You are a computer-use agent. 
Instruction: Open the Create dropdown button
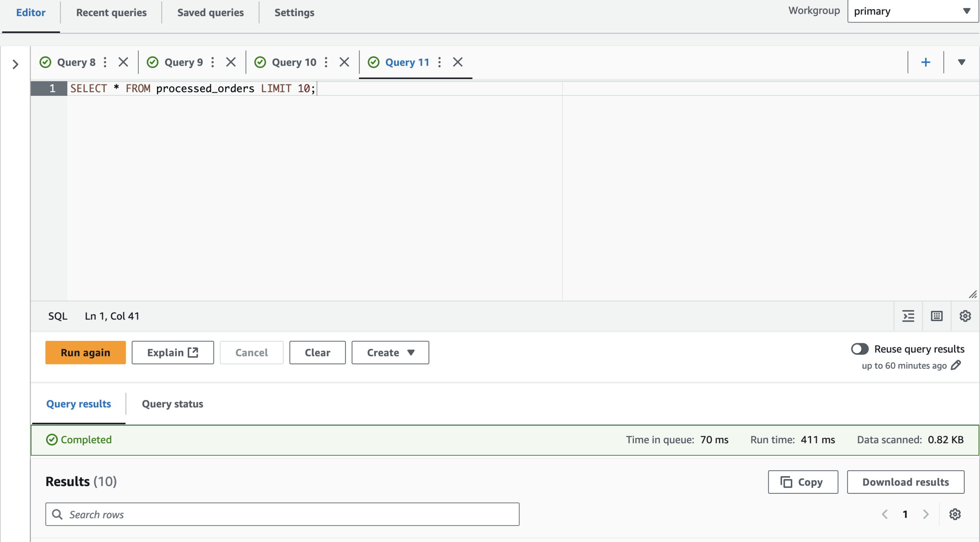tap(390, 353)
